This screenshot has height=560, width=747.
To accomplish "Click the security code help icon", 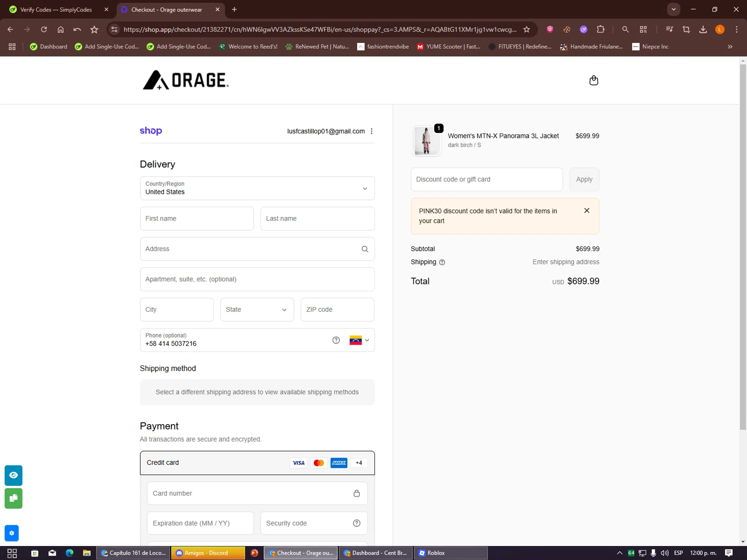I will tap(357, 523).
